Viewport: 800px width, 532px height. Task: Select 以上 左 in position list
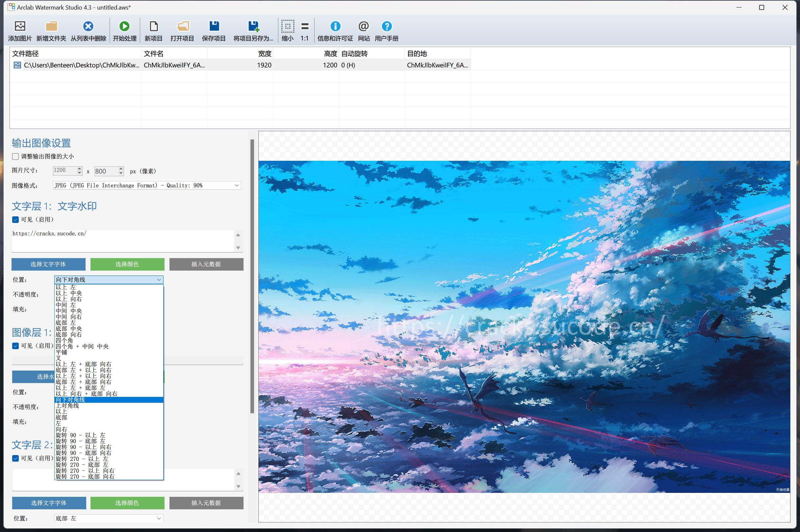(x=109, y=287)
